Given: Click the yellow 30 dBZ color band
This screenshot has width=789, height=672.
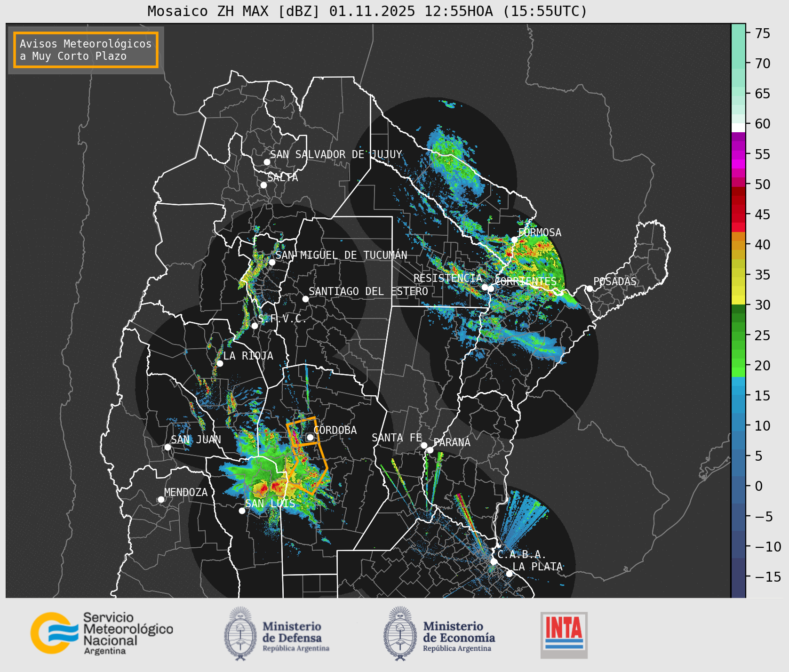Looking at the screenshot, I should click(x=738, y=300).
